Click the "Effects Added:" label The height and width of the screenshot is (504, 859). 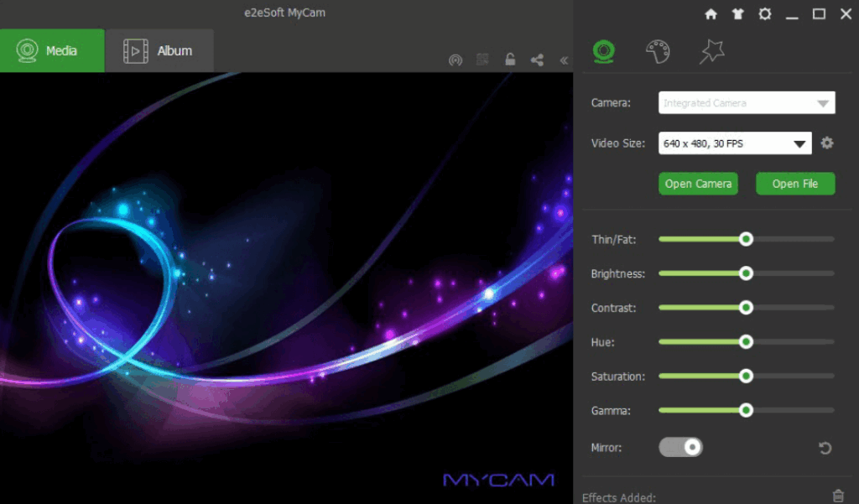(x=619, y=497)
